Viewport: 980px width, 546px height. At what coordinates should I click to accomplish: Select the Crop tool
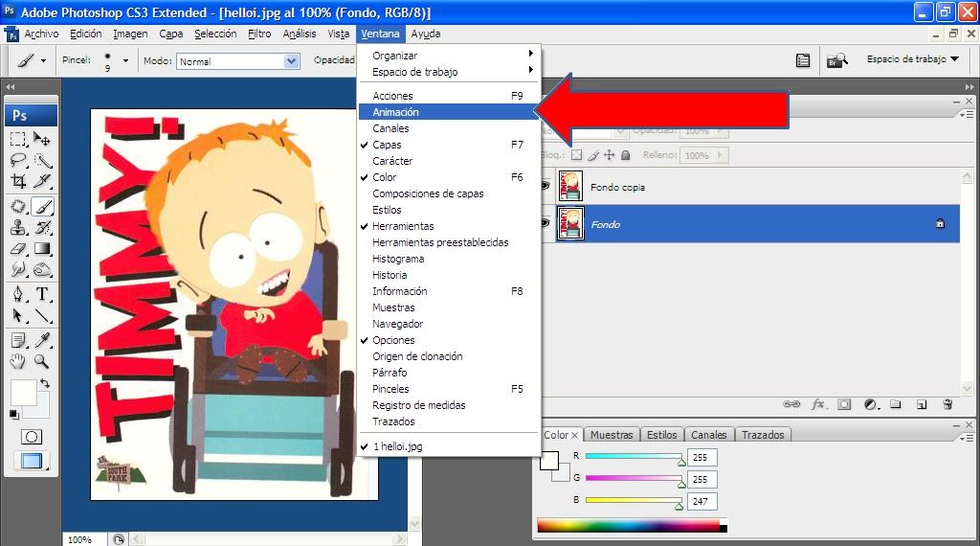[x=18, y=181]
